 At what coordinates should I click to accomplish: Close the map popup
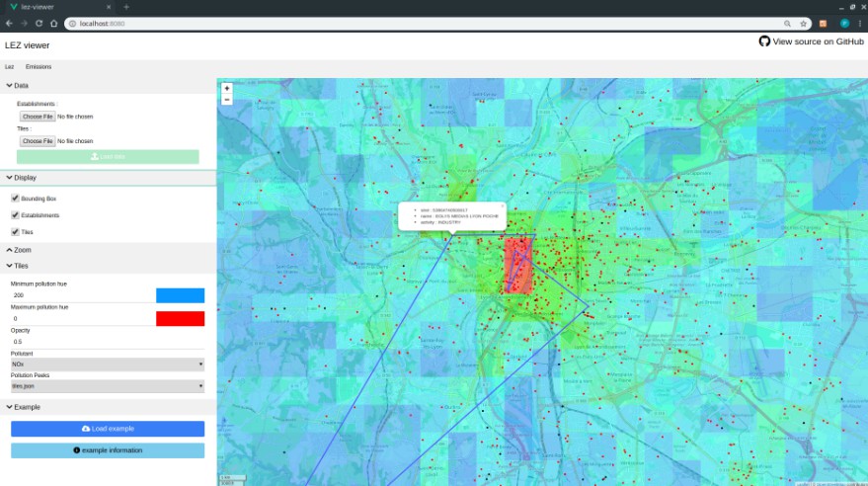[x=502, y=206]
